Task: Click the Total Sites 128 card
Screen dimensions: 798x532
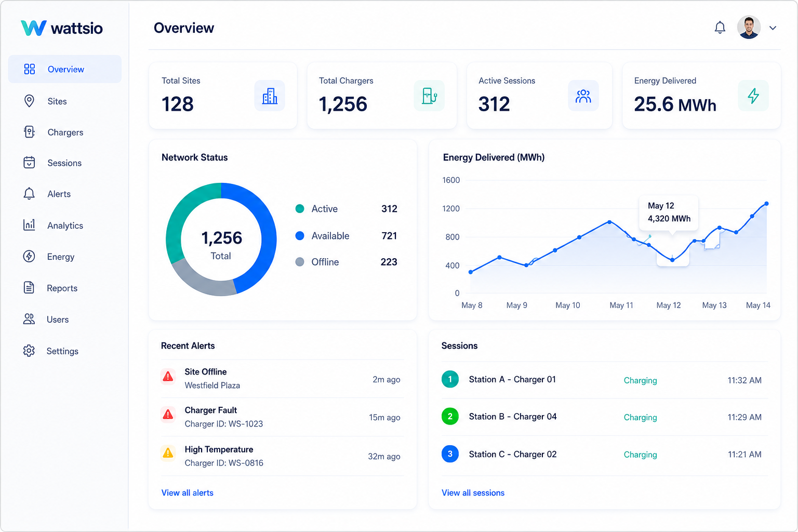Action: (x=223, y=96)
